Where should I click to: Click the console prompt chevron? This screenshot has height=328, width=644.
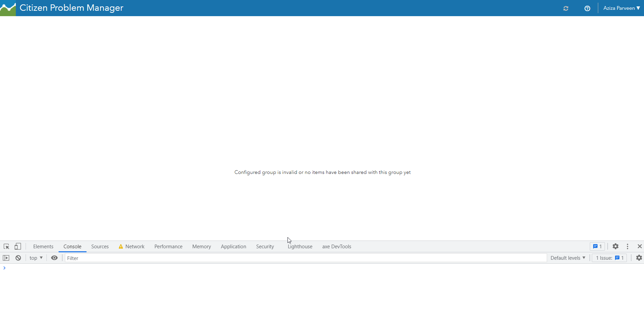click(4, 268)
